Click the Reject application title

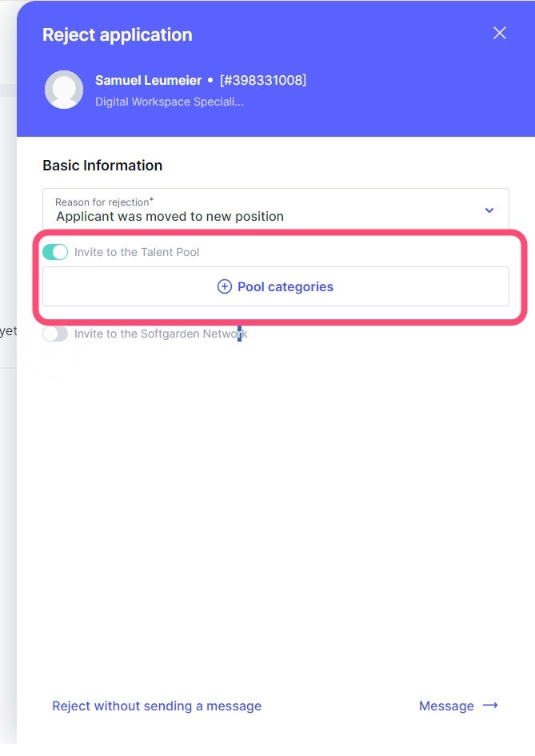[x=118, y=34]
